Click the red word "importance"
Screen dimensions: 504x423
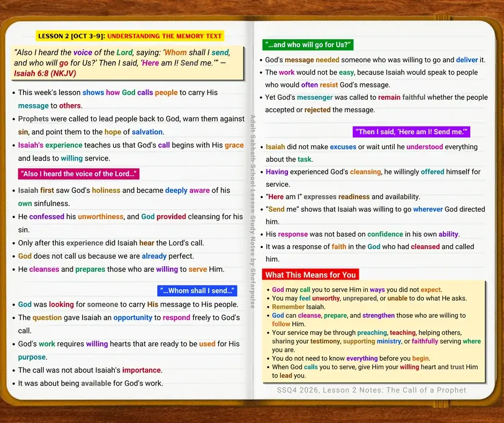coord(142,370)
